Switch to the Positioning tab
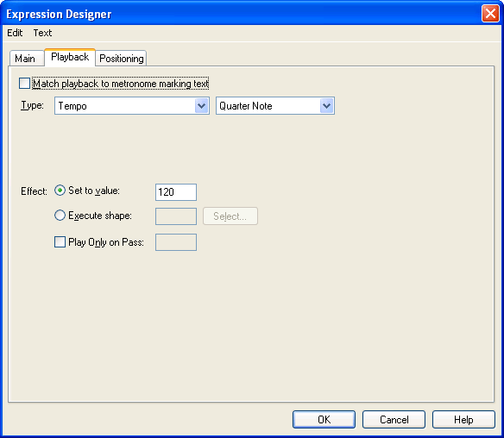This screenshot has height=438, width=504. 121,59
